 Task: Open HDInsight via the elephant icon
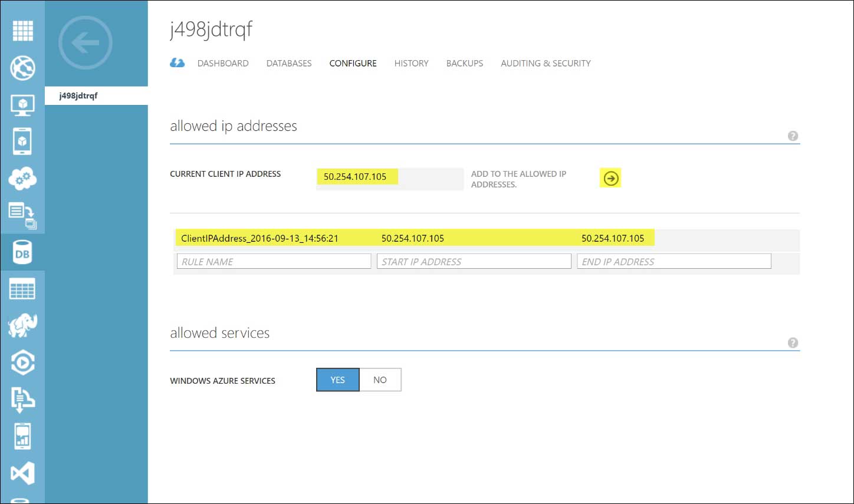pos(22,325)
